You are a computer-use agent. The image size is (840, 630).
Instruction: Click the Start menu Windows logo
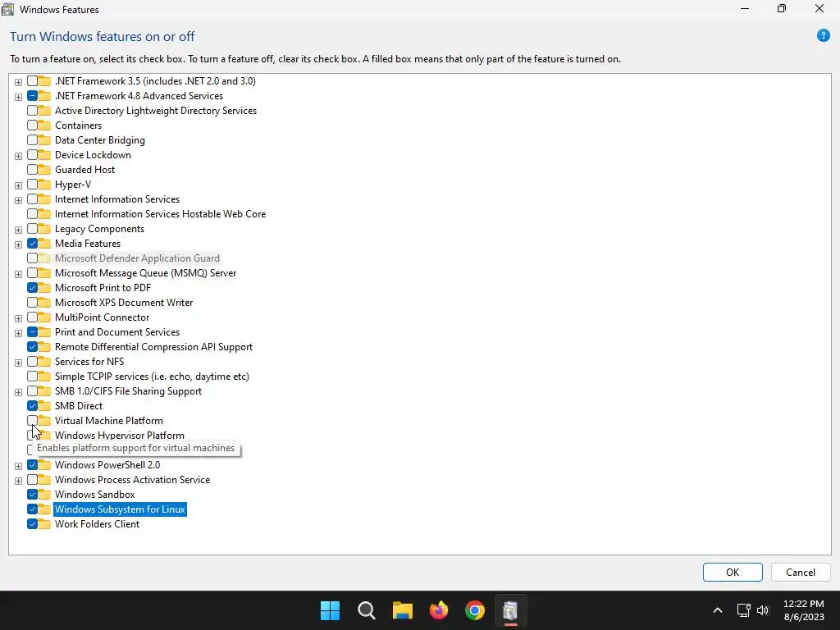pyautogui.click(x=330, y=610)
